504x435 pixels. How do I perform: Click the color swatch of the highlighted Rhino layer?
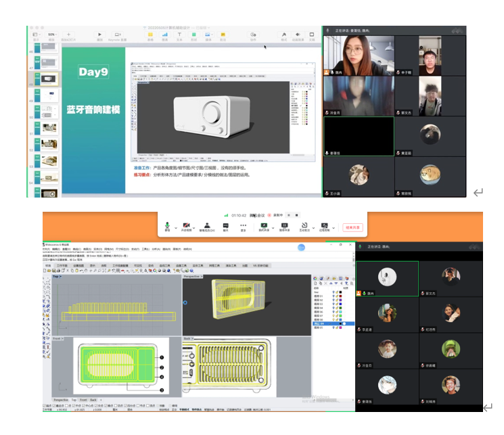pyautogui.click(x=341, y=325)
